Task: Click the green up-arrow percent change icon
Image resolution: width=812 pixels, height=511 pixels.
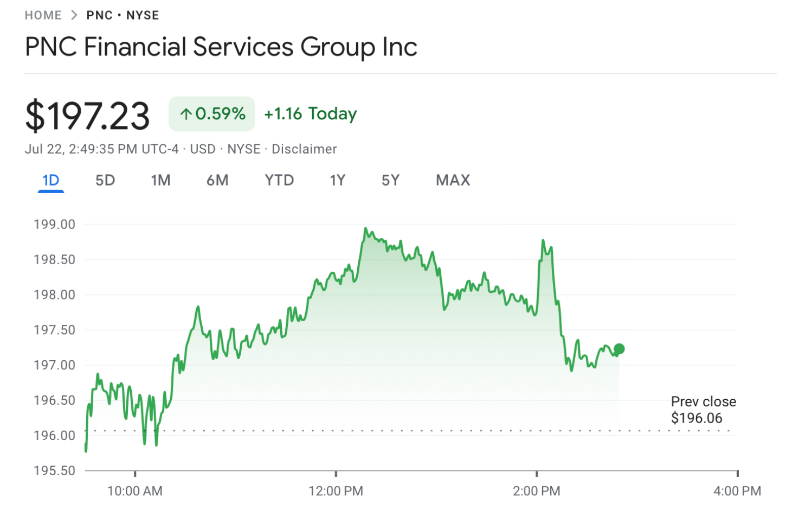Action: pos(186,114)
